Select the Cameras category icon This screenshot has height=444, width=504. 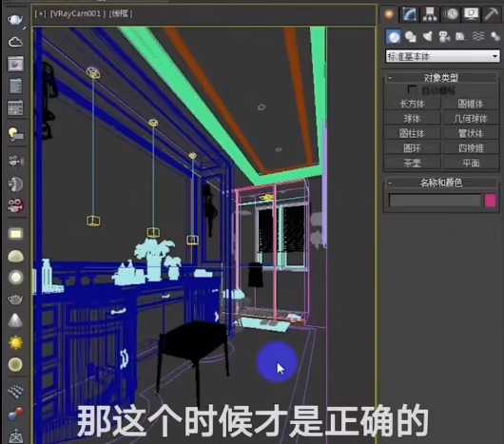[x=444, y=37]
